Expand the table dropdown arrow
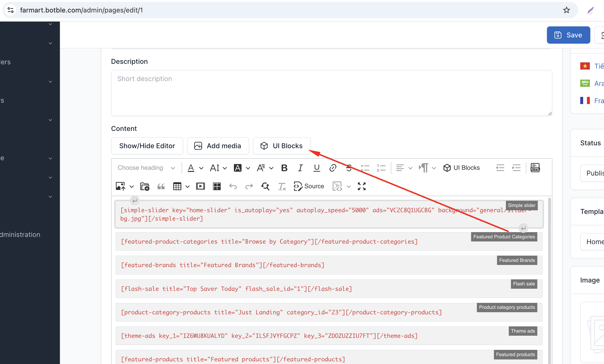 click(x=188, y=187)
